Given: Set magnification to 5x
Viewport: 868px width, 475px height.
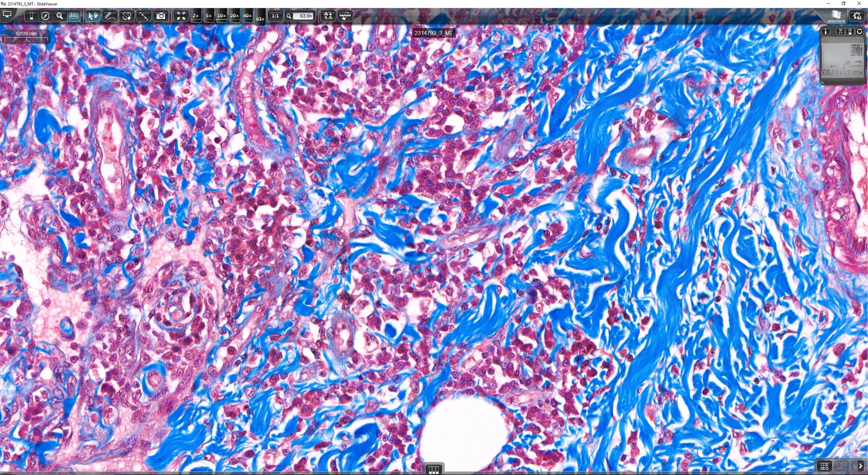Looking at the screenshot, I should point(209,16).
